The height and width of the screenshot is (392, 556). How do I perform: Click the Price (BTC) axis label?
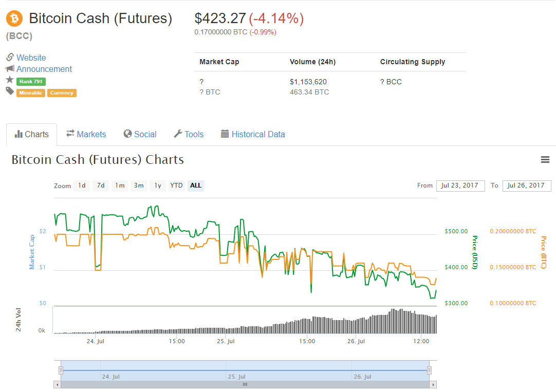[544, 252]
